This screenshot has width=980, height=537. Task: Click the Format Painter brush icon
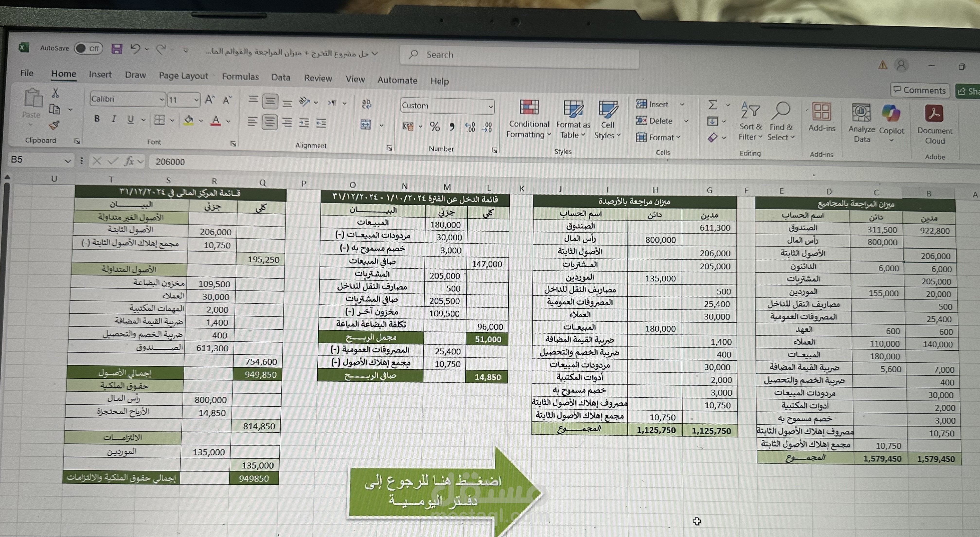point(54,125)
